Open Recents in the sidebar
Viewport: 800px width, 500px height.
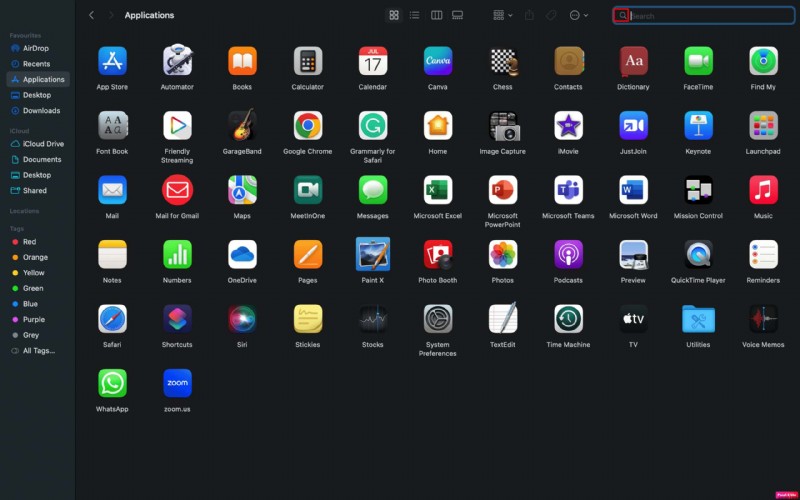[x=36, y=64]
